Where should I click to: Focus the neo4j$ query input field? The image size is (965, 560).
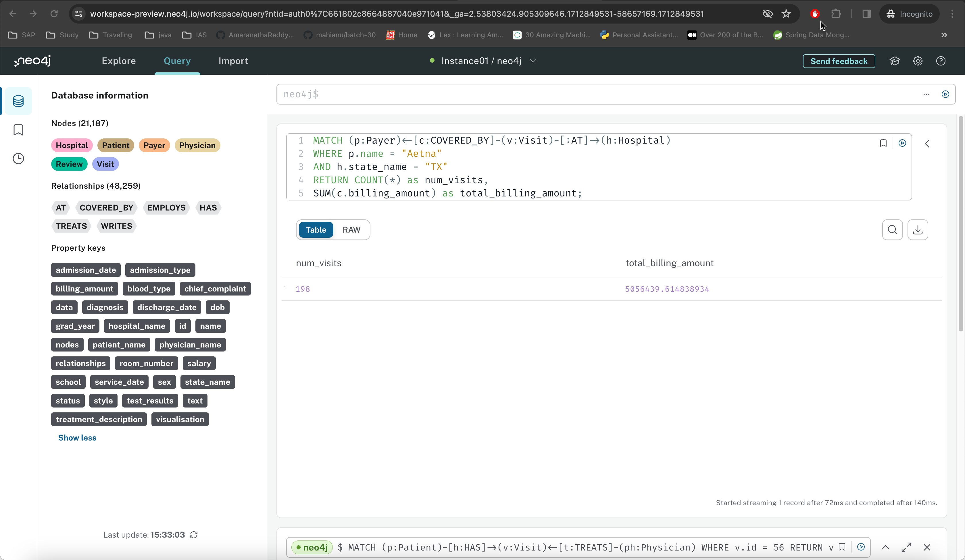(597, 94)
